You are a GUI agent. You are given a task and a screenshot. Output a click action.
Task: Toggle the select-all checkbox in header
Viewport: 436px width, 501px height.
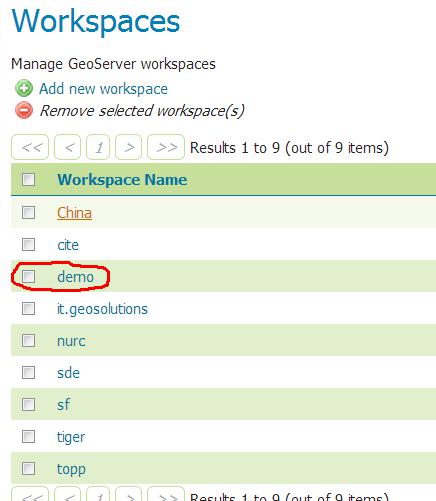[28, 179]
